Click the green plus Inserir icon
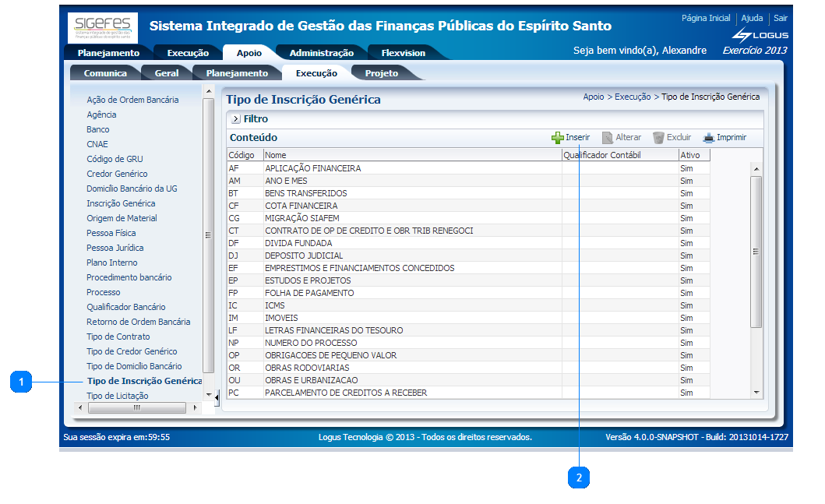The height and width of the screenshot is (504, 825). 557,138
